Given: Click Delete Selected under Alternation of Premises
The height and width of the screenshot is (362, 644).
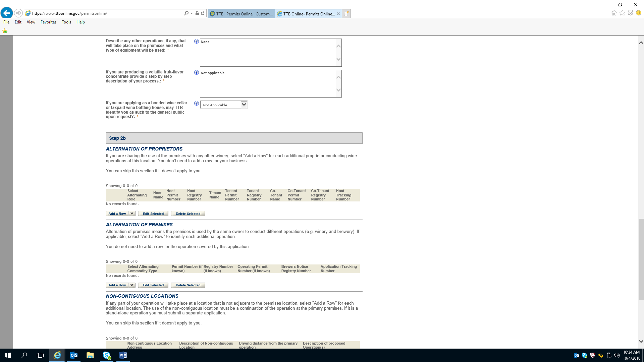Looking at the screenshot, I should pyautogui.click(x=188, y=285).
